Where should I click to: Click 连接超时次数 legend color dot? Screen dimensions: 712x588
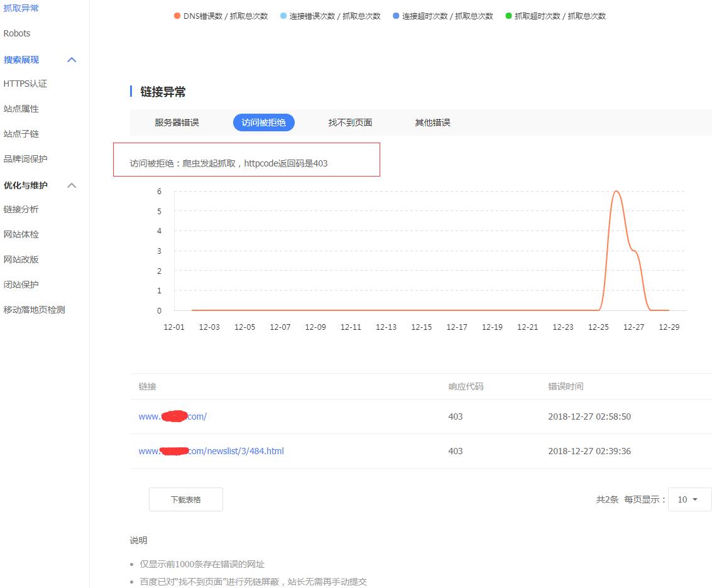point(395,16)
